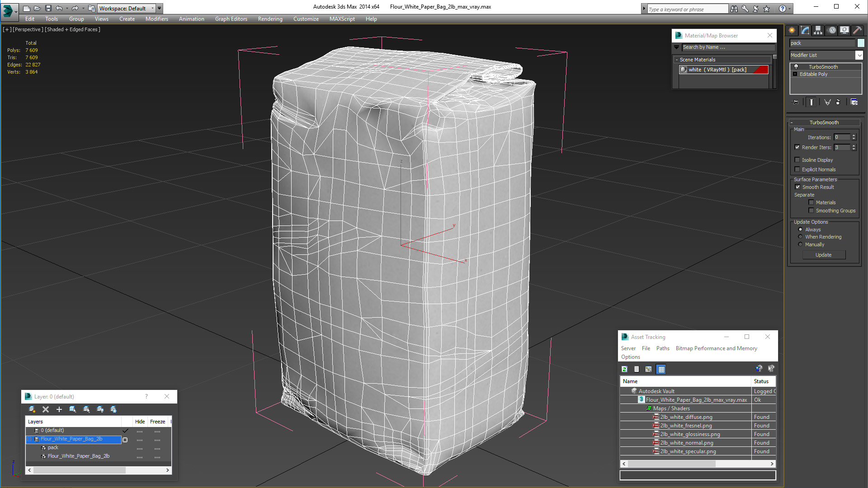Click Configure Modifier Sets icon
Viewport: 868px width, 488px height.
pos(854,102)
